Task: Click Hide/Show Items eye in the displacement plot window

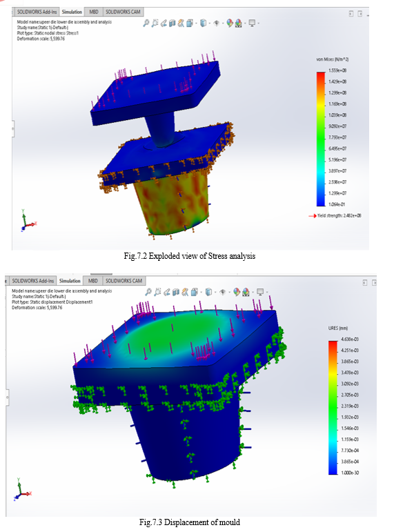Action: pos(222,292)
